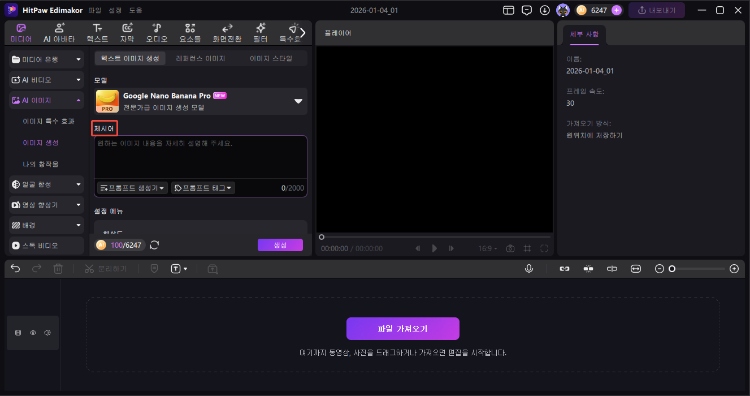Screen dimensions: 750x396
Task: Click the purple 생성 (Generate) button
Action: [280, 245]
